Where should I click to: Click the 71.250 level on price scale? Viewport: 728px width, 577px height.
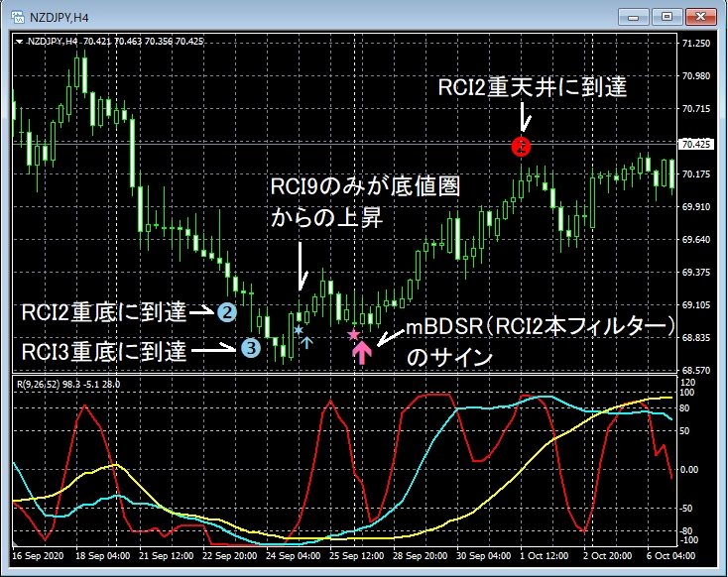click(x=696, y=44)
